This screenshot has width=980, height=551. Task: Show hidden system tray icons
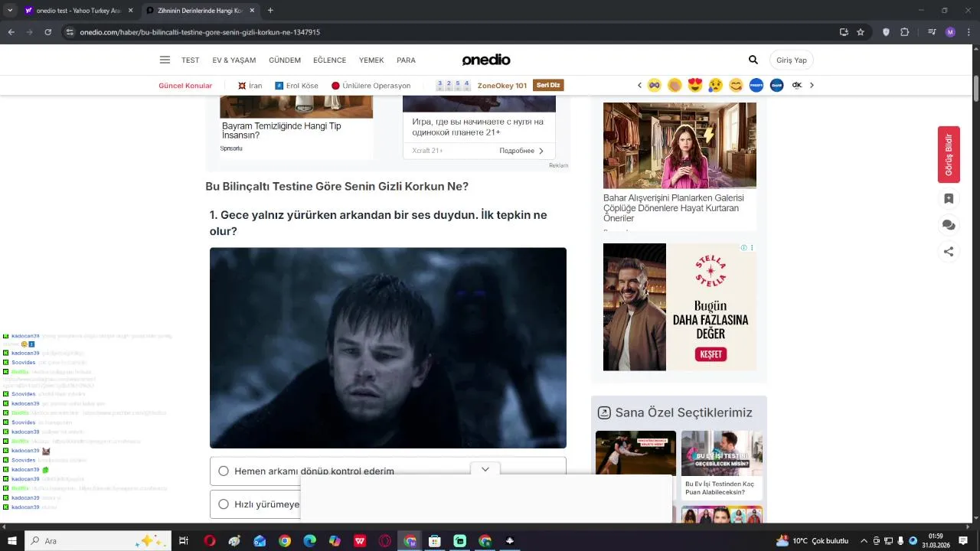pos(864,541)
